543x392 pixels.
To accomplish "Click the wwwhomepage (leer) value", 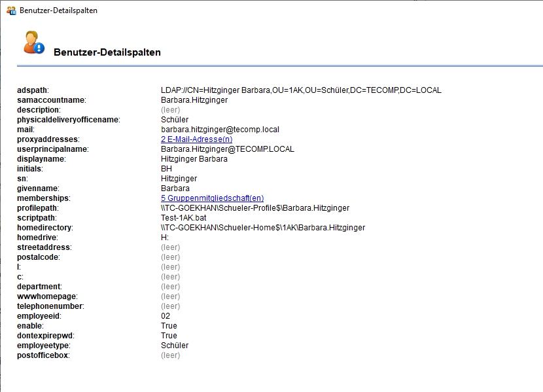I will coord(170,296).
